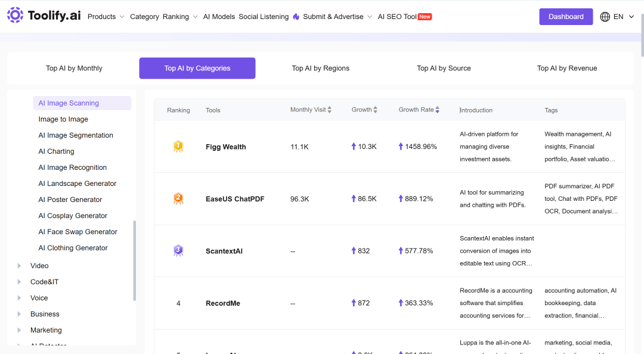Viewport: 644px width, 354px height.
Task: Open the RecordMe tool link
Action: pyautogui.click(x=223, y=303)
